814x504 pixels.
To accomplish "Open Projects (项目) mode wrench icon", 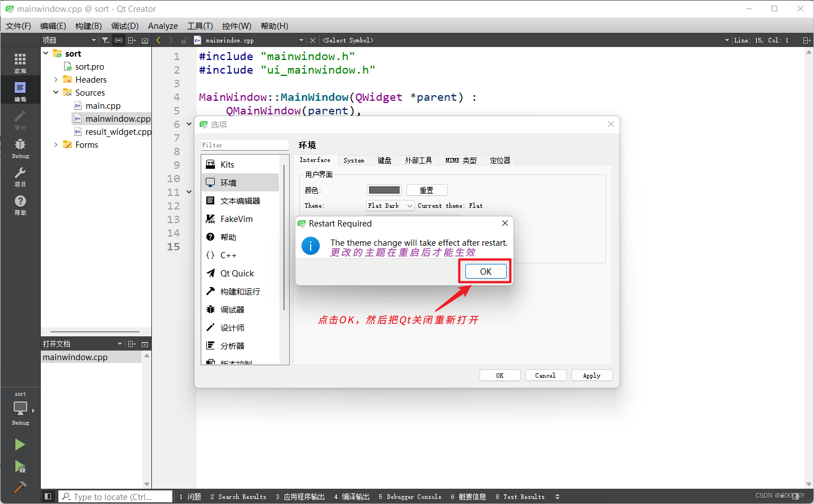I will pyautogui.click(x=20, y=176).
